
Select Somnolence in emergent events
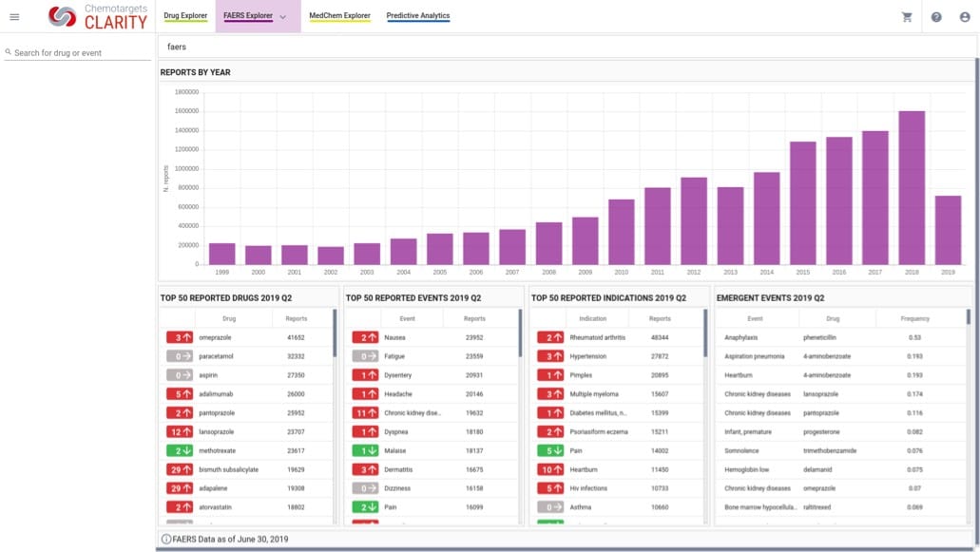(841, 450)
